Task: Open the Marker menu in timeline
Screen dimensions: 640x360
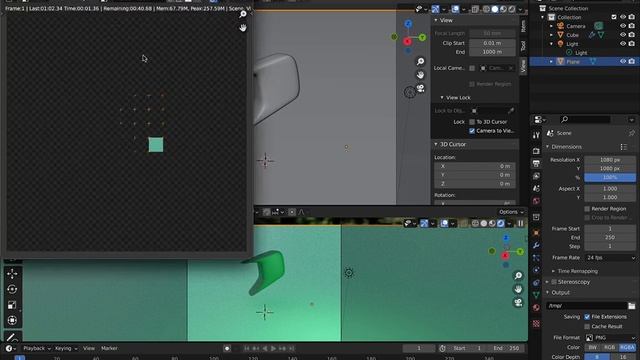Action: [x=109, y=349]
